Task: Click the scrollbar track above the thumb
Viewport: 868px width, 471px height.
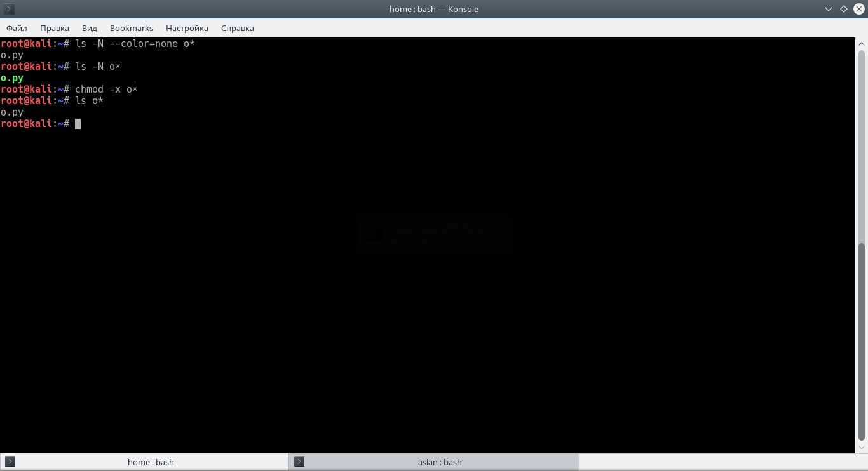Action: pos(862,145)
